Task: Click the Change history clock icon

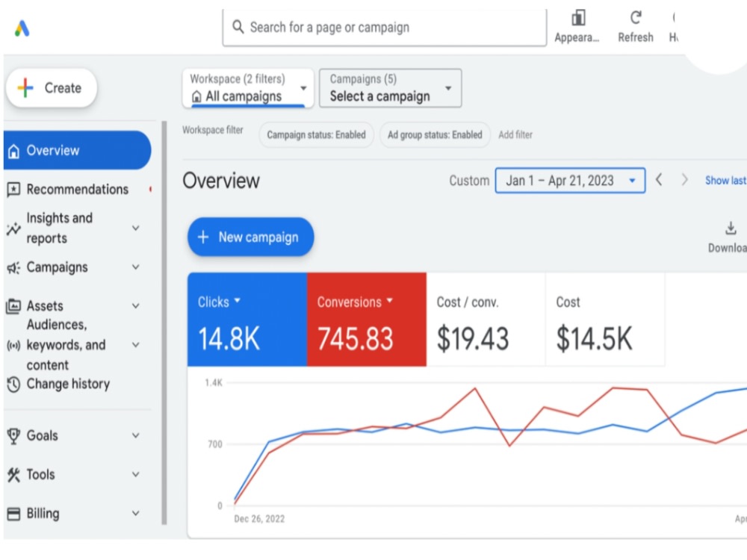Action: [x=13, y=384]
